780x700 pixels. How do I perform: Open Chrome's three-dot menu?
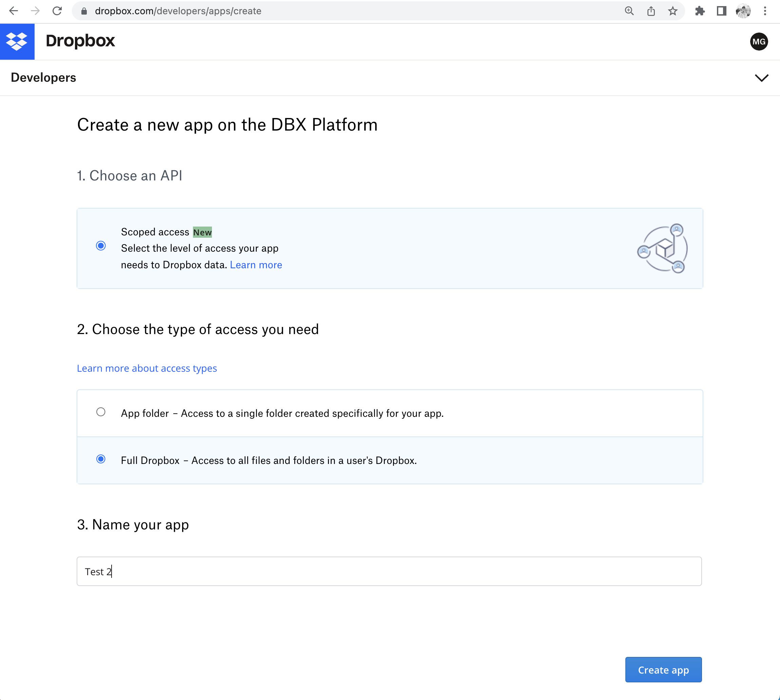(x=765, y=11)
